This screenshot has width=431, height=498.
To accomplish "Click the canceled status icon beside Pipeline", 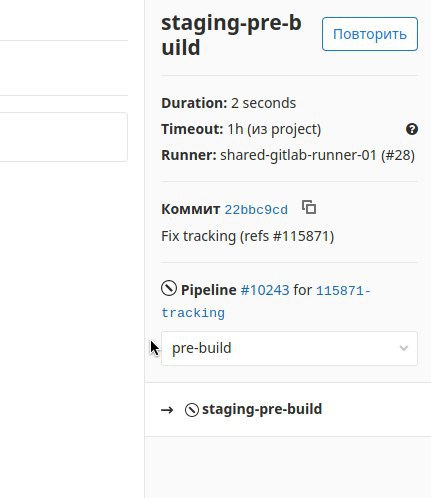I will coord(169,288).
